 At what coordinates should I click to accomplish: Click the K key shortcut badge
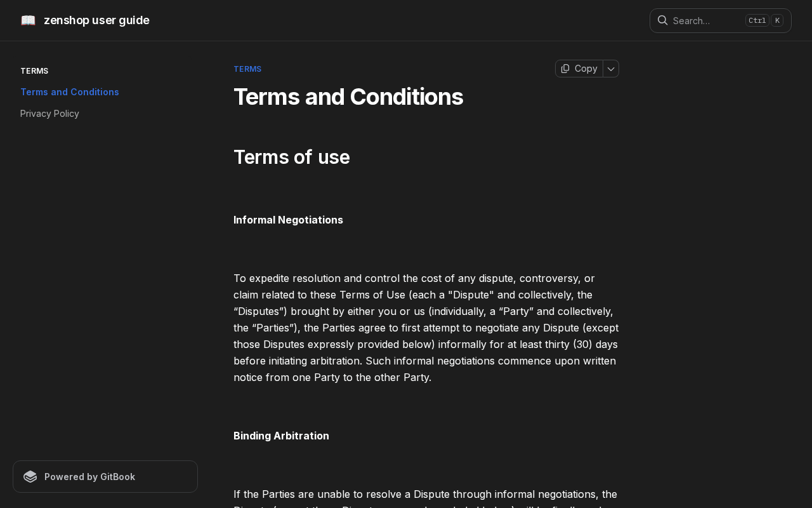point(777,20)
